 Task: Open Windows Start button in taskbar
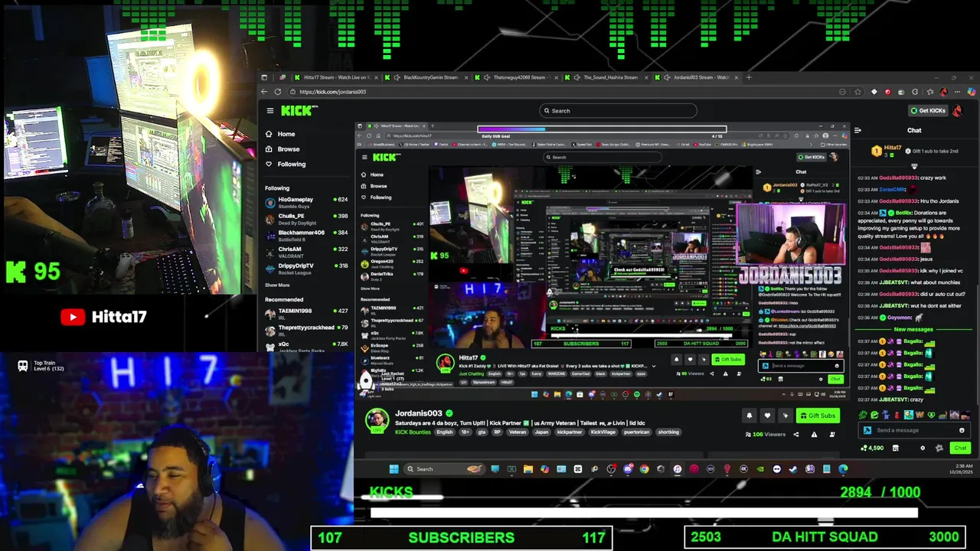coord(394,469)
